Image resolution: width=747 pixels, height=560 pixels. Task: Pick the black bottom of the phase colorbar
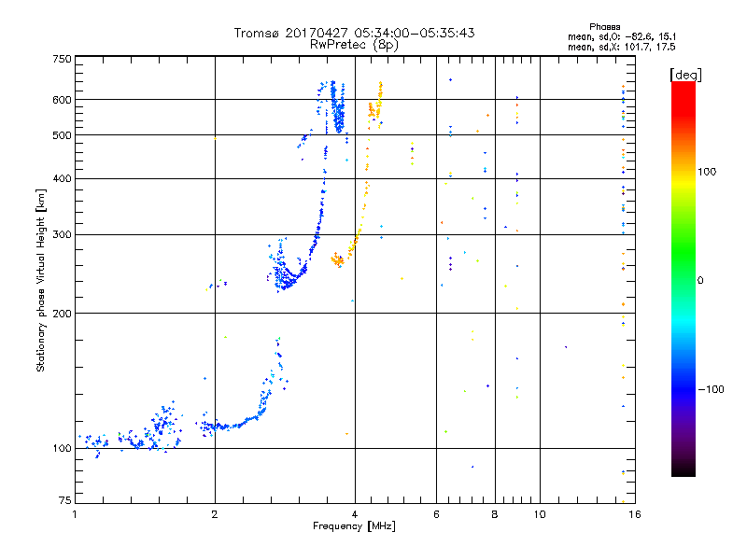click(684, 470)
